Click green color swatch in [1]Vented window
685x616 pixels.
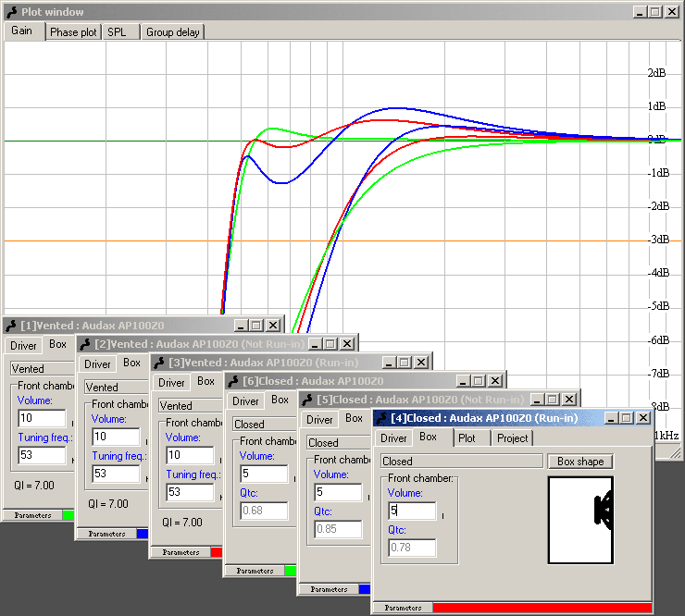coord(68,515)
